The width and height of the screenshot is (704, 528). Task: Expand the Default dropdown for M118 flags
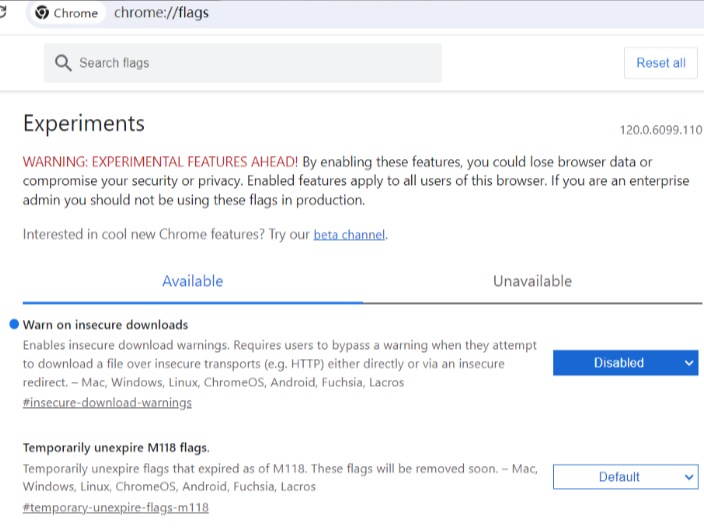625,477
